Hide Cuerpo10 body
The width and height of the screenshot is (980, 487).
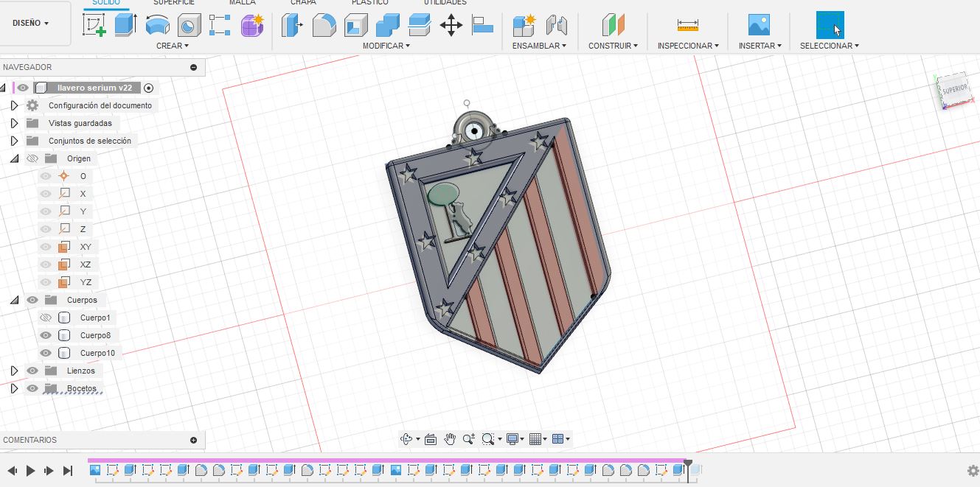pos(45,353)
